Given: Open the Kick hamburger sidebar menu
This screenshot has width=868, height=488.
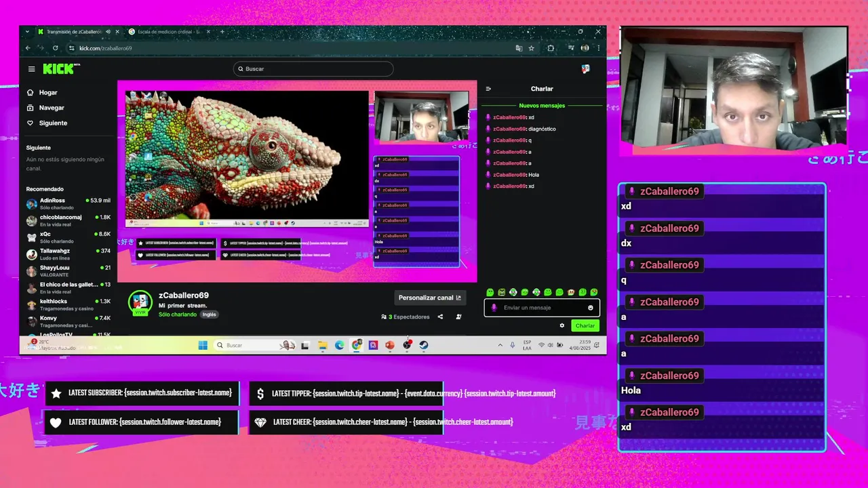Looking at the screenshot, I should tap(31, 69).
